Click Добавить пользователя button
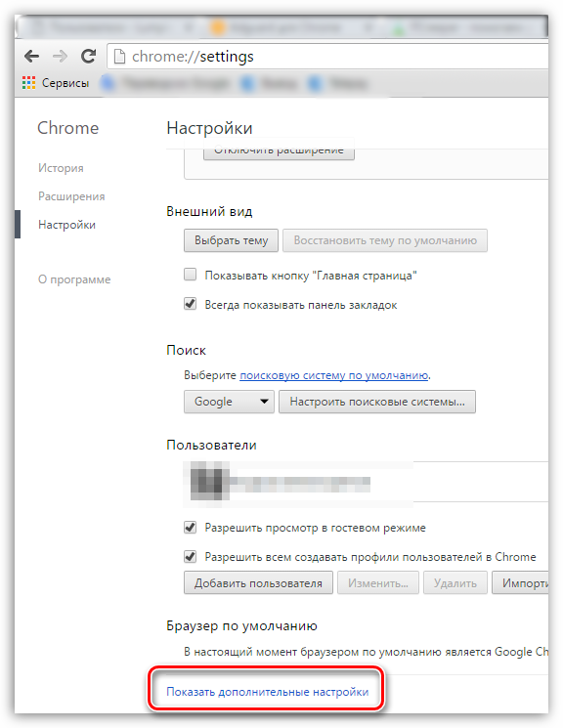Image resolution: width=563 pixels, height=728 pixels. tap(258, 583)
